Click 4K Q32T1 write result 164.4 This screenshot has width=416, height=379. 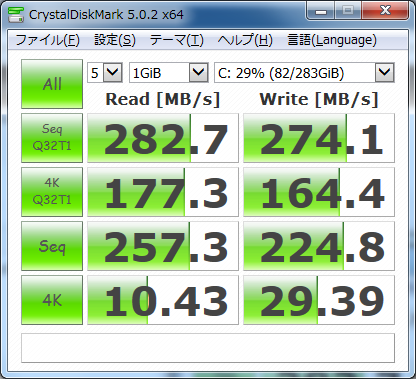tap(319, 192)
